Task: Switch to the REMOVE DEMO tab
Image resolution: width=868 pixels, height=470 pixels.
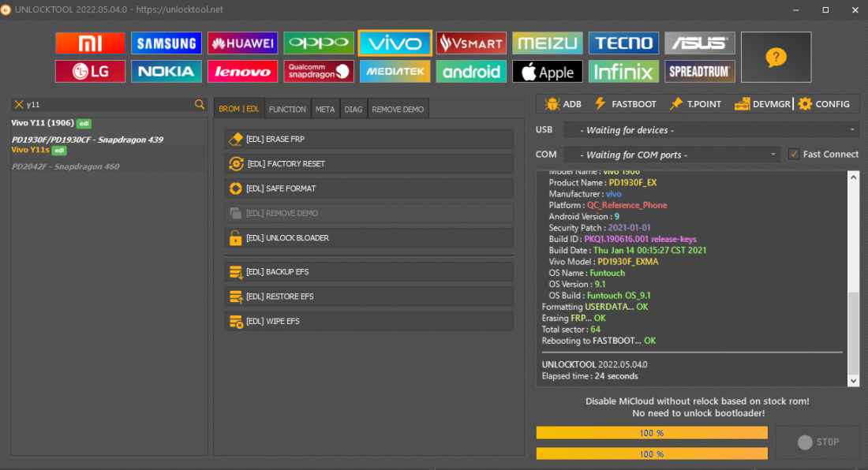Action: pos(398,110)
